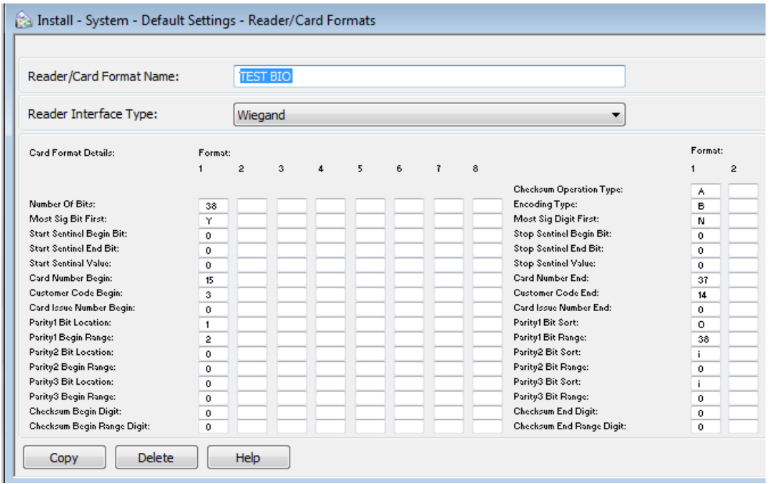The height and width of the screenshot is (484, 770).
Task: Select Most Sig Digit First field showing N
Action: coord(703,220)
